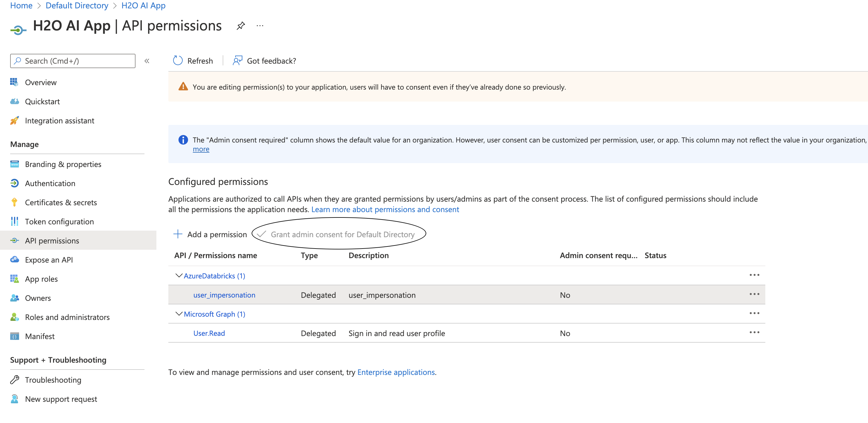868x423 pixels.
Task: Click the plus icon of Add a permission
Action: [178, 234]
